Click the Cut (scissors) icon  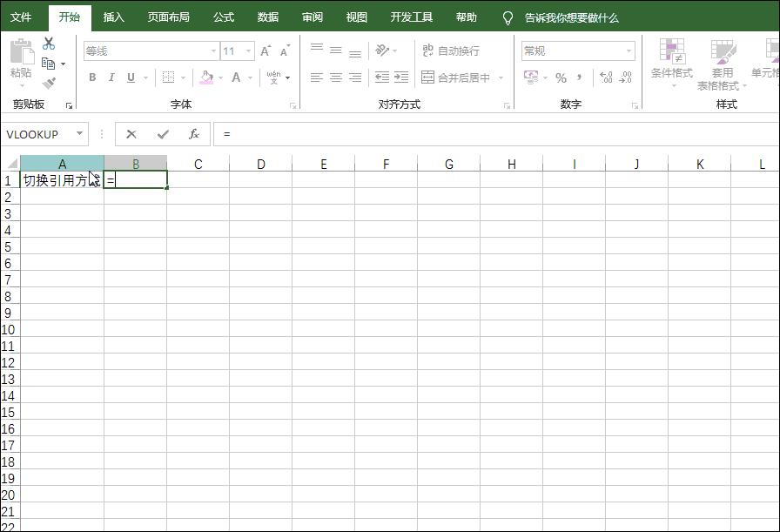click(x=48, y=44)
